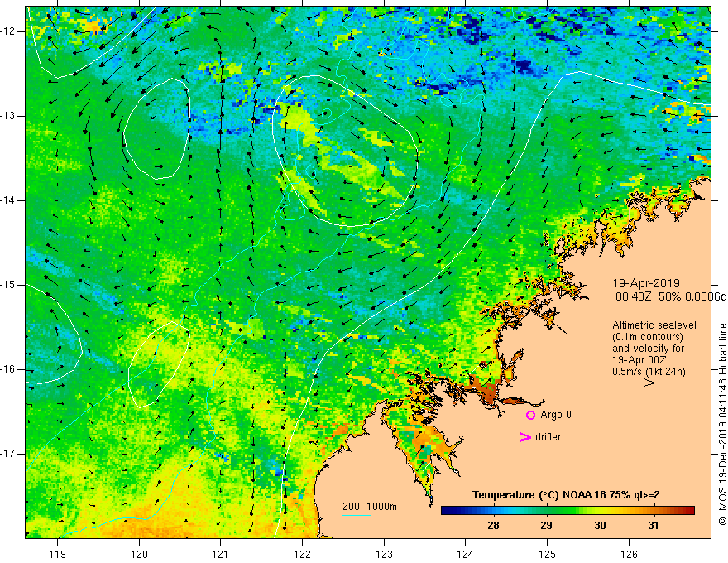Select the date text 19-Apr-2019
Viewport: 728px width, 563px height.
[646, 283]
